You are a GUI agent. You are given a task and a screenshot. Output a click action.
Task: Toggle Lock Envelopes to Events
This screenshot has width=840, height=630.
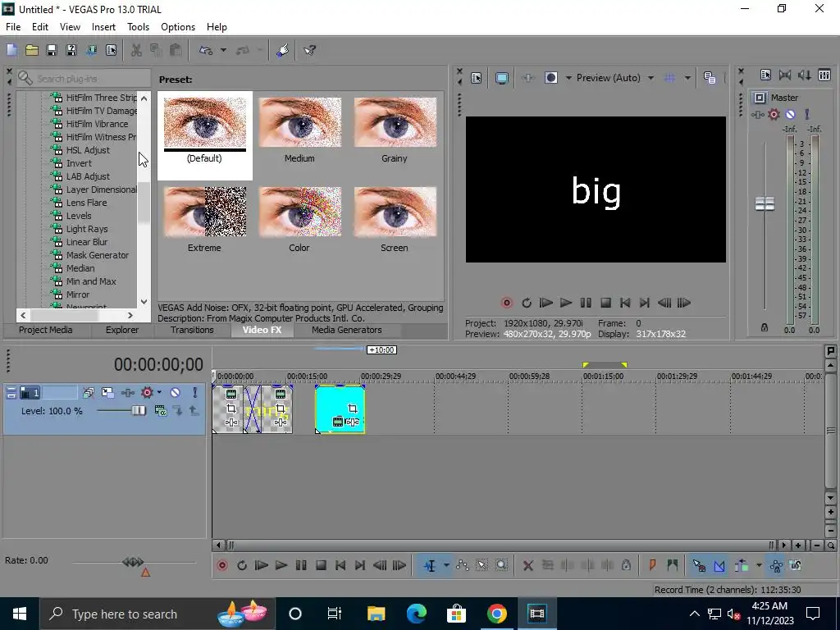776,565
